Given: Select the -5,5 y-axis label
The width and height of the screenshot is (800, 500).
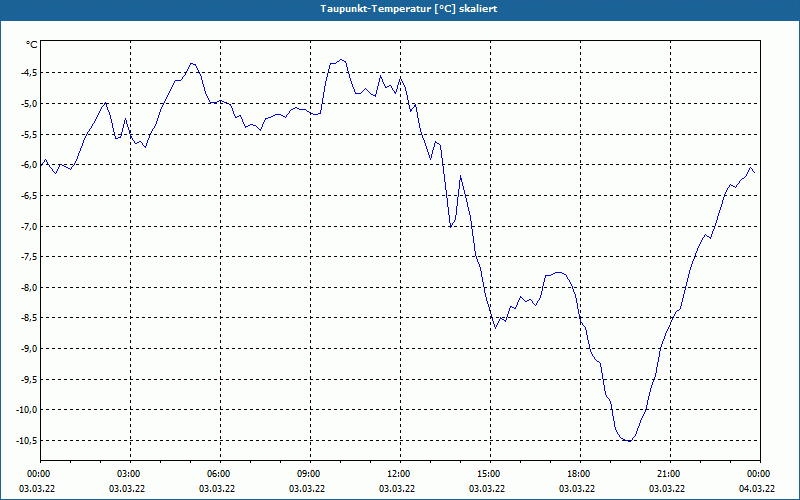Looking at the screenshot, I should click(x=29, y=134).
